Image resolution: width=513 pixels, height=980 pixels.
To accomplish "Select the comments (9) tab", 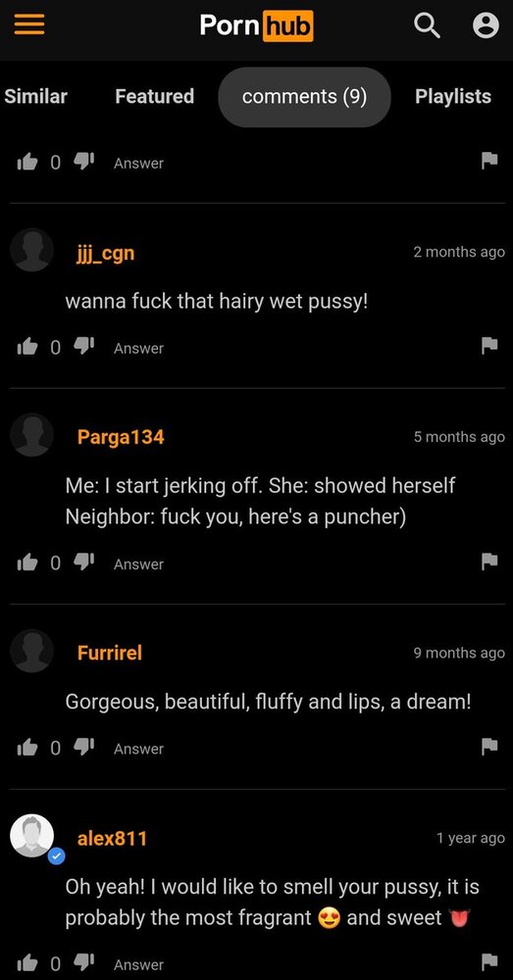I will coord(305,97).
